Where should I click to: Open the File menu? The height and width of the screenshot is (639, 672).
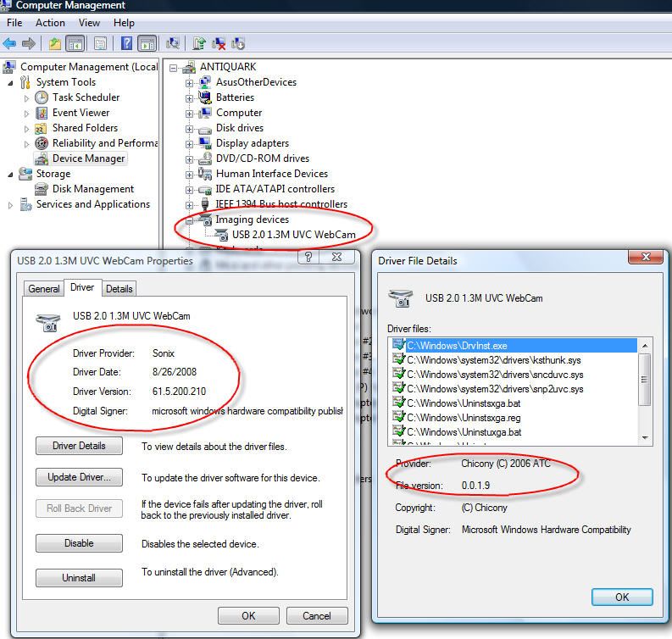coord(14,23)
